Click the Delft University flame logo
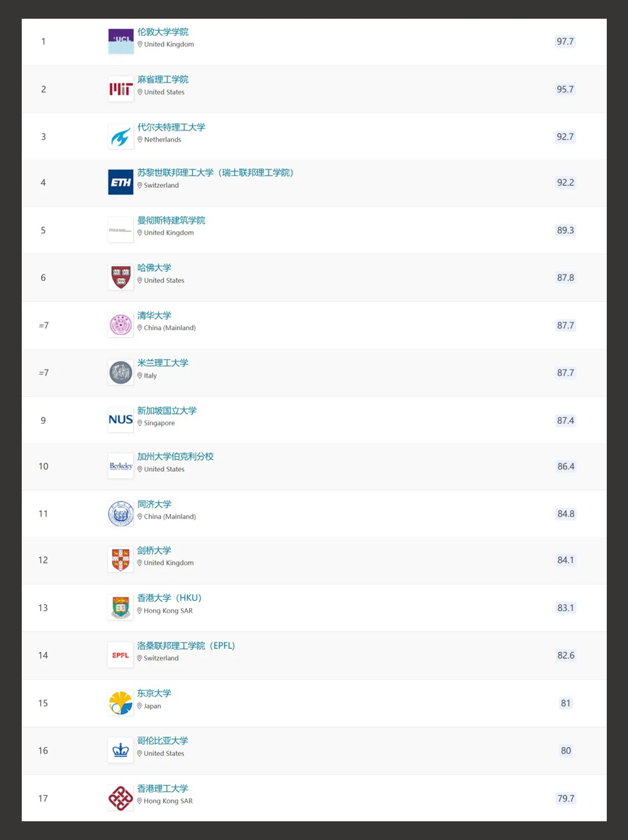 point(121,137)
